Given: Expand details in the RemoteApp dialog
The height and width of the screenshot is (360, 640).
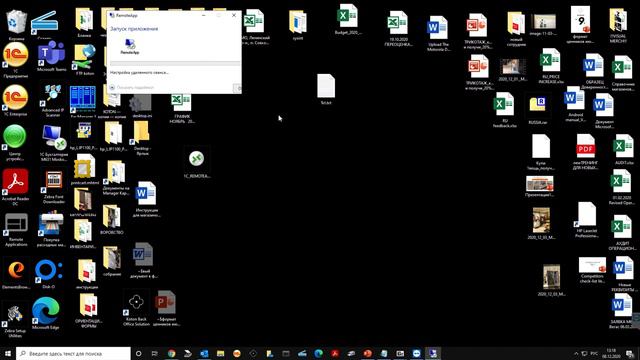Looking at the screenshot, I should (x=132, y=87).
